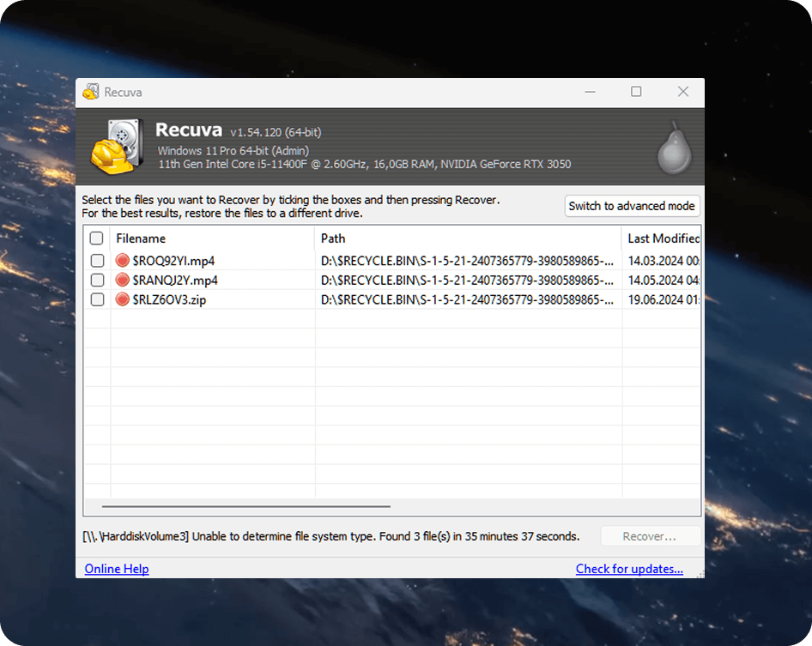
Task: Click the Piriform pear logo
Action: tap(675, 148)
